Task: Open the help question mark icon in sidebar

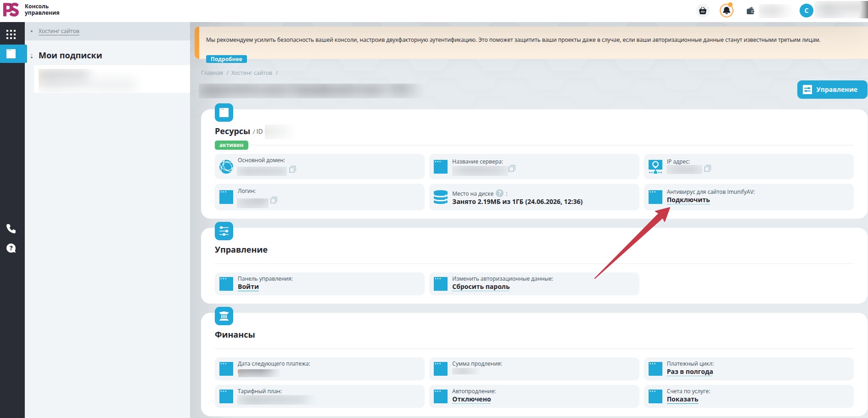Action: [x=11, y=248]
